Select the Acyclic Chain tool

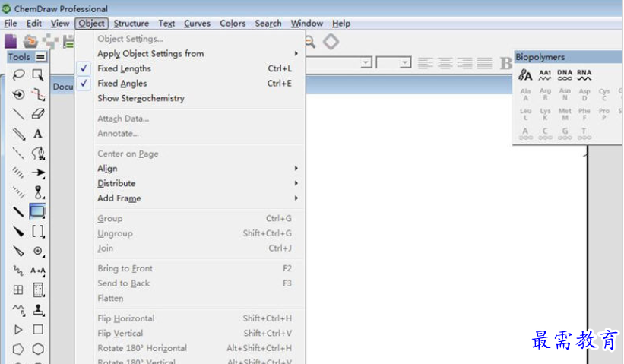[18, 309]
